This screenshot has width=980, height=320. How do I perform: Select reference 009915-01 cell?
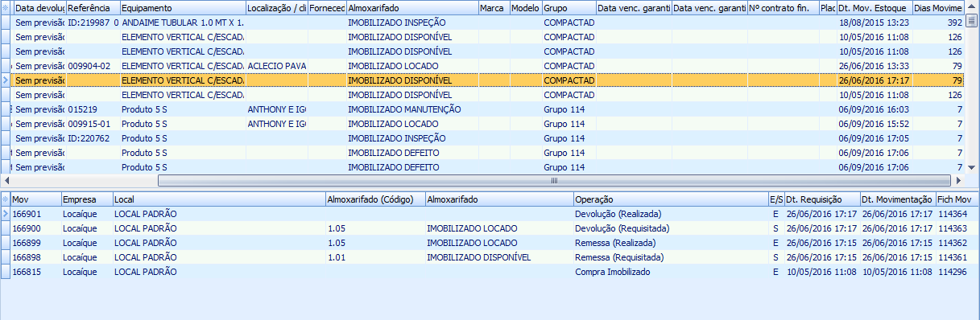(x=93, y=124)
